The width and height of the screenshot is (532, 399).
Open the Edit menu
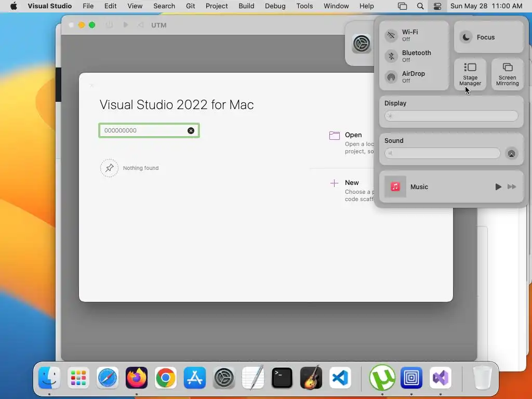[x=110, y=6]
